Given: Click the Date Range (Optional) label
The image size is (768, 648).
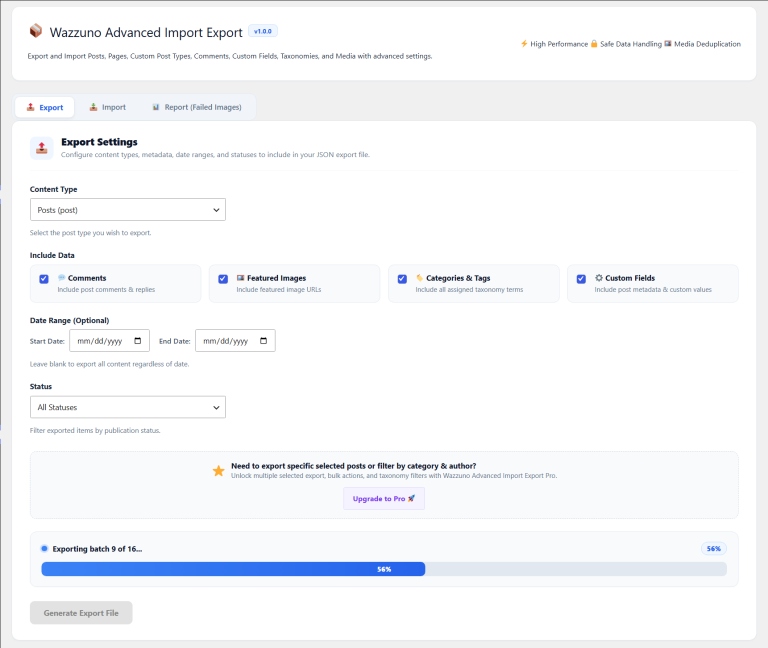Looking at the screenshot, I should [x=70, y=320].
